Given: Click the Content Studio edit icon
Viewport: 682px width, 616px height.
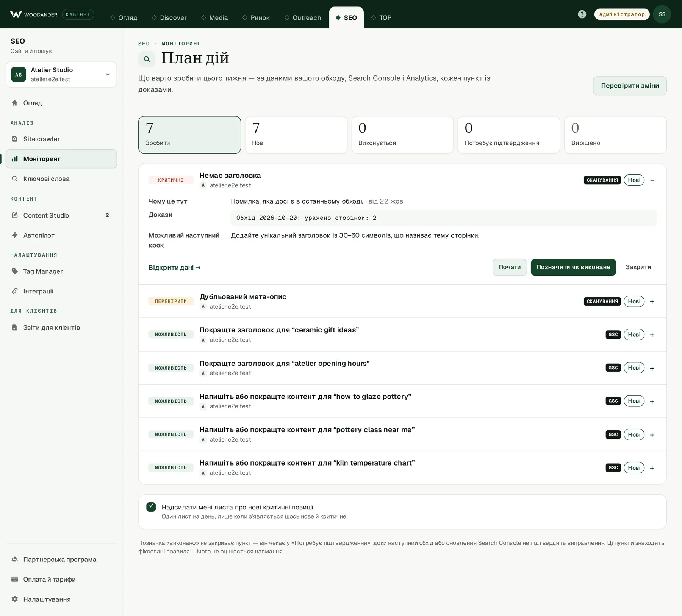Looking at the screenshot, I should point(15,215).
